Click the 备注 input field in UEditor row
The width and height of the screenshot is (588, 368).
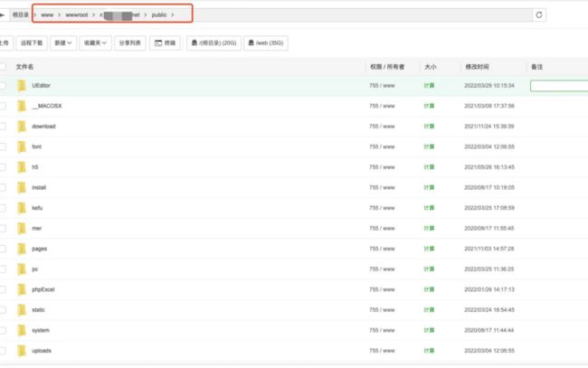(559, 86)
